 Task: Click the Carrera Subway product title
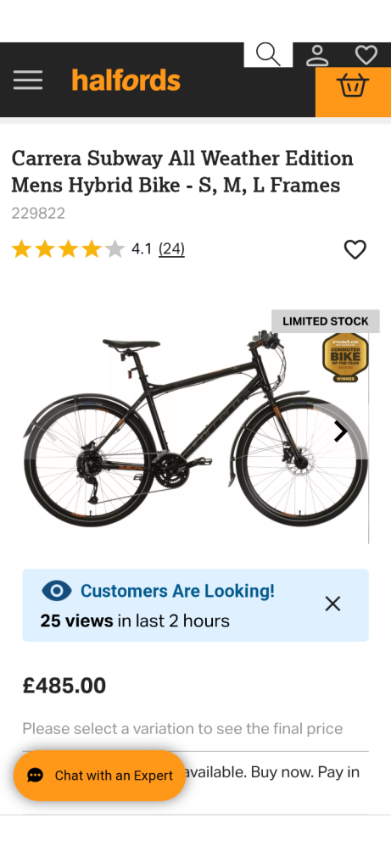[182, 171]
